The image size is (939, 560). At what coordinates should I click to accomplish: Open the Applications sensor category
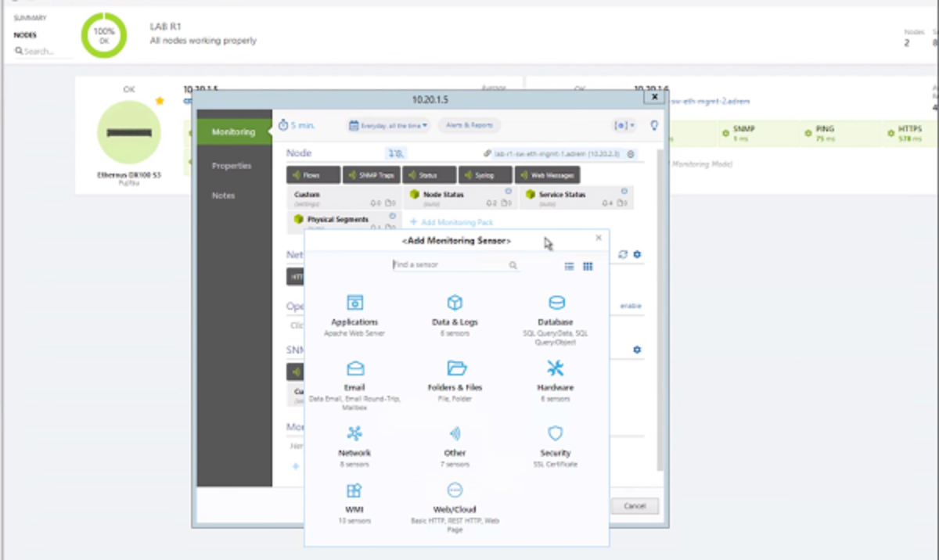[x=354, y=311]
